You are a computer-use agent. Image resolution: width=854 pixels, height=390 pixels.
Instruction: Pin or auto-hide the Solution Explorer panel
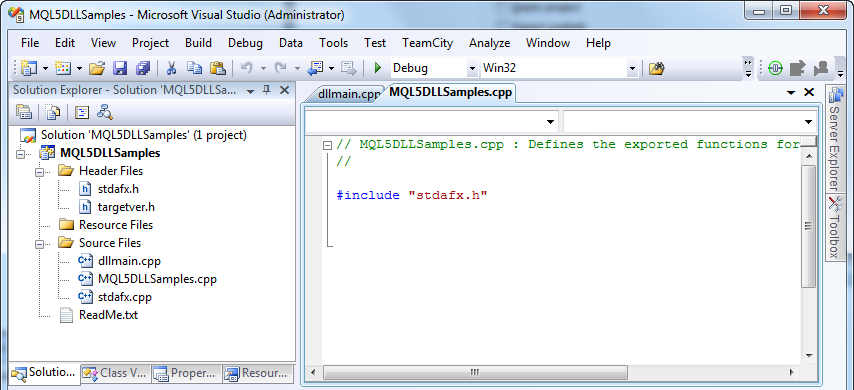tap(267, 90)
